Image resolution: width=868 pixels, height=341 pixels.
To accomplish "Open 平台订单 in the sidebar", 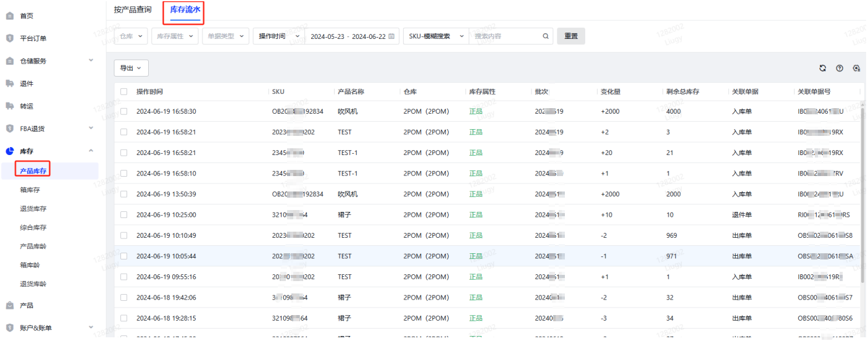I will (x=33, y=38).
